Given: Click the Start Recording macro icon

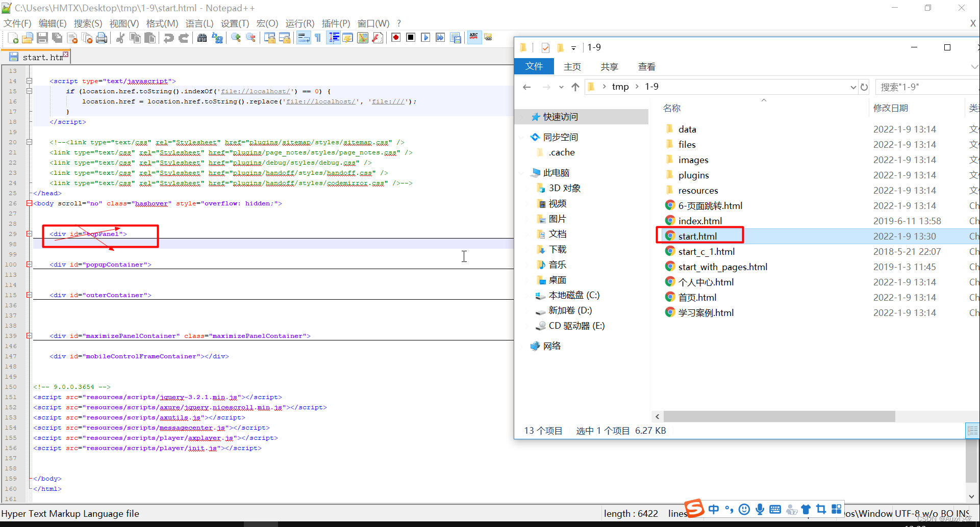Looking at the screenshot, I should click(396, 38).
